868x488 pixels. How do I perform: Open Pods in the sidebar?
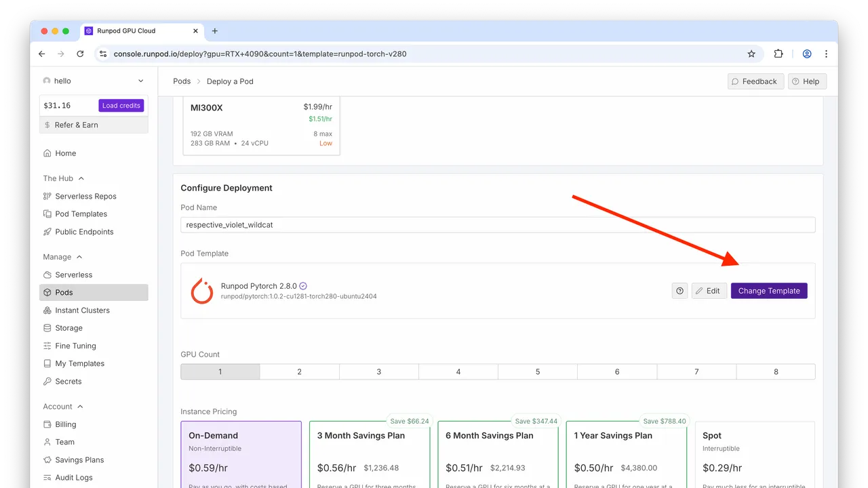(x=94, y=293)
